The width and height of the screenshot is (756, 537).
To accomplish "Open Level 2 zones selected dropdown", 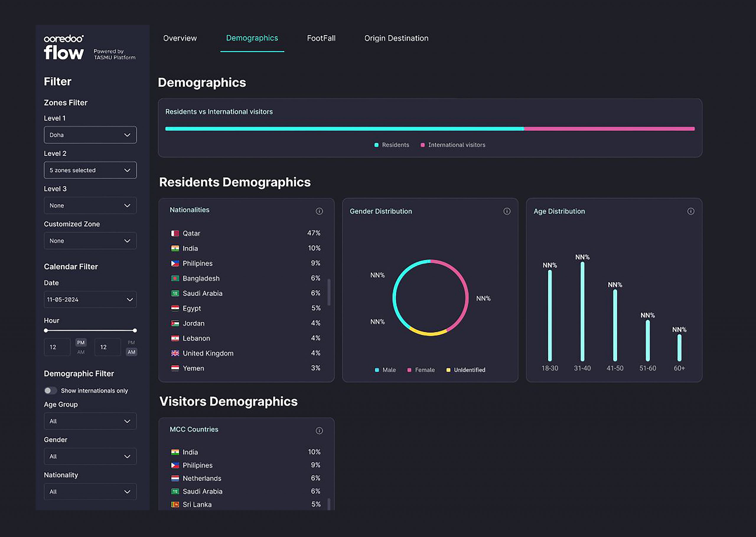I will click(x=90, y=170).
